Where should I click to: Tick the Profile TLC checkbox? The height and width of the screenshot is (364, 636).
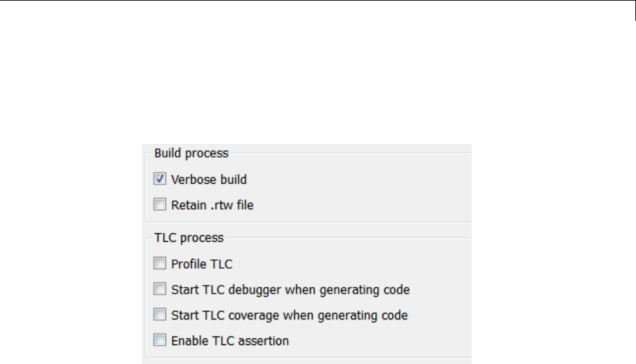[x=160, y=265]
